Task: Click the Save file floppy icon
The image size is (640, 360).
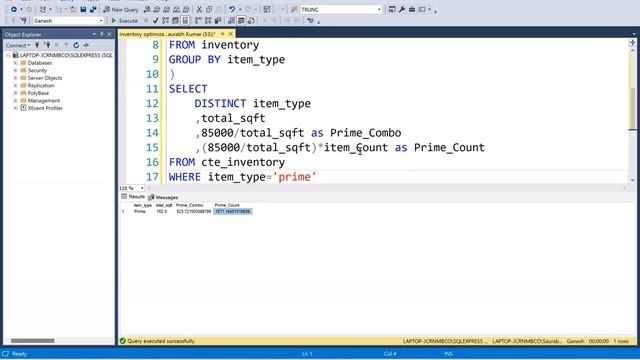Action: click(83, 9)
